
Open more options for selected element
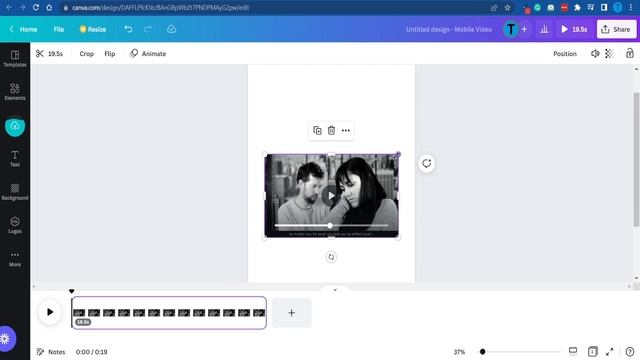click(x=346, y=130)
